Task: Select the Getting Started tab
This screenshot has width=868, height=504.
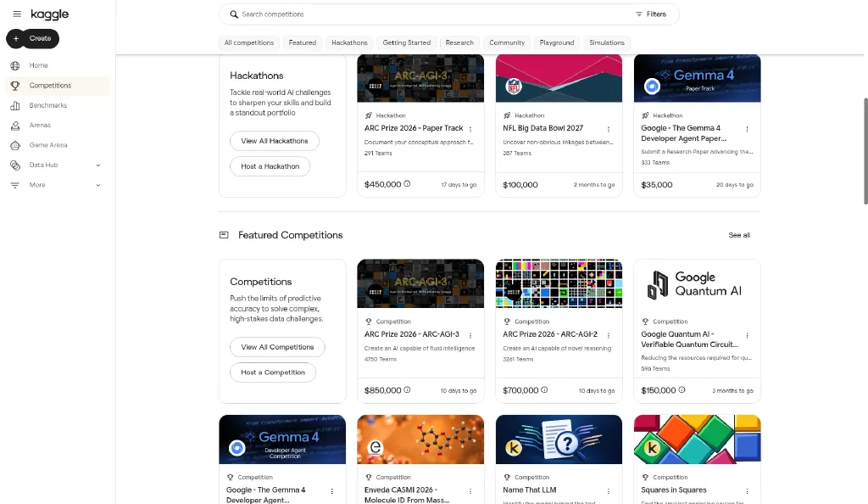Action: coord(406,42)
